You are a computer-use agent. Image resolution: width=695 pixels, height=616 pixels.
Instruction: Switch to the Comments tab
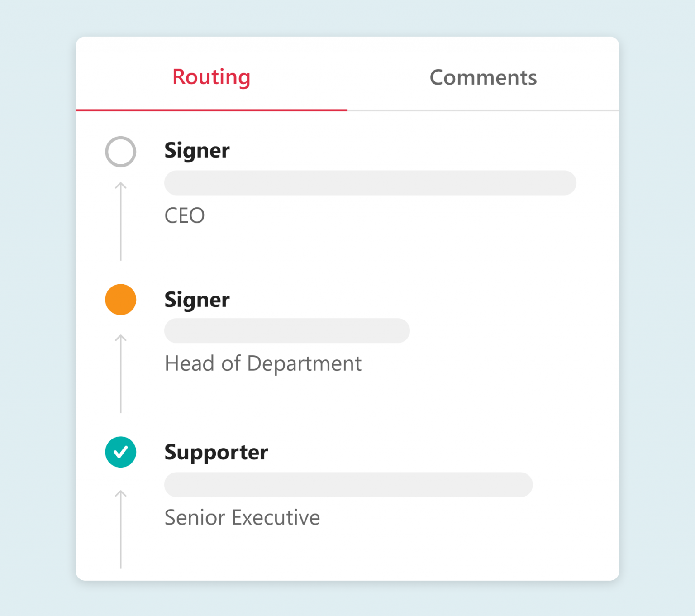[x=483, y=77]
